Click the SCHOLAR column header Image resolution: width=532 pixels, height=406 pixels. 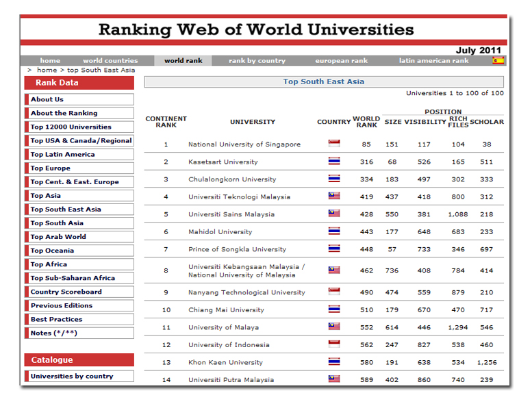487,122
